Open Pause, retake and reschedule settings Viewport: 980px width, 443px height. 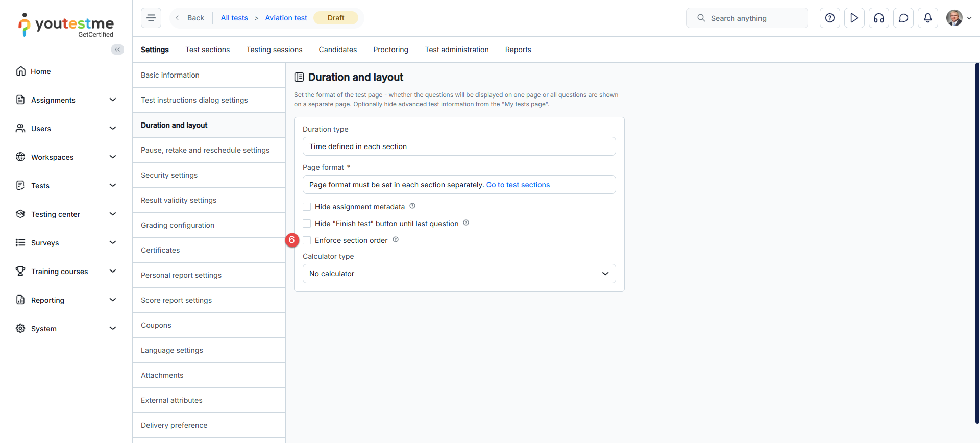[x=209, y=150]
